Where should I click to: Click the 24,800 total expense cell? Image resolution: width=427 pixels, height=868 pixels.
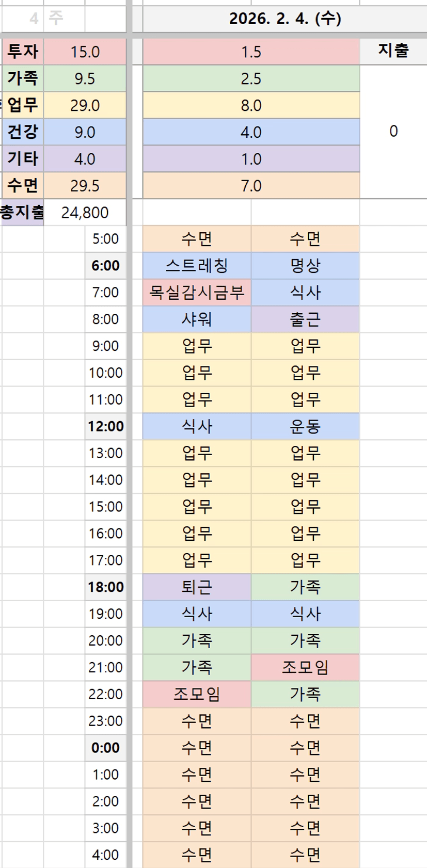coord(85,212)
